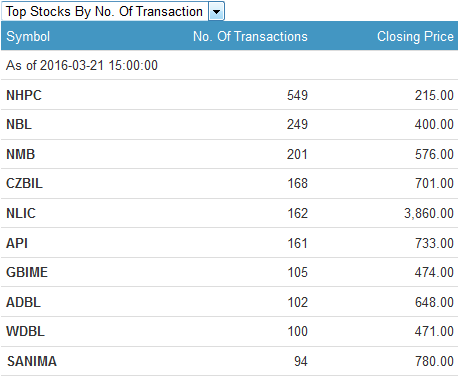Open the NBL stock symbol

click(x=19, y=125)
